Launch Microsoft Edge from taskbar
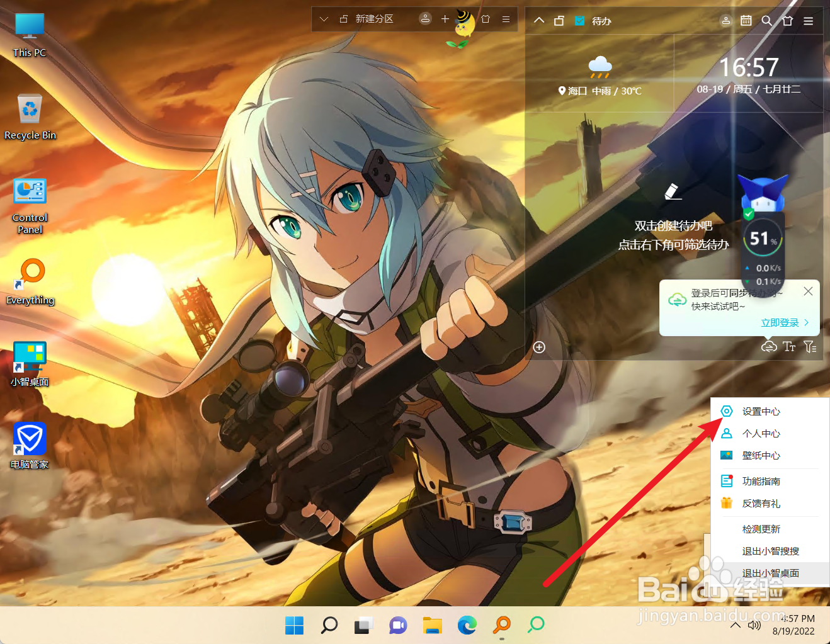The height and width of the screenshot is (644, 830). coord(467,625)
